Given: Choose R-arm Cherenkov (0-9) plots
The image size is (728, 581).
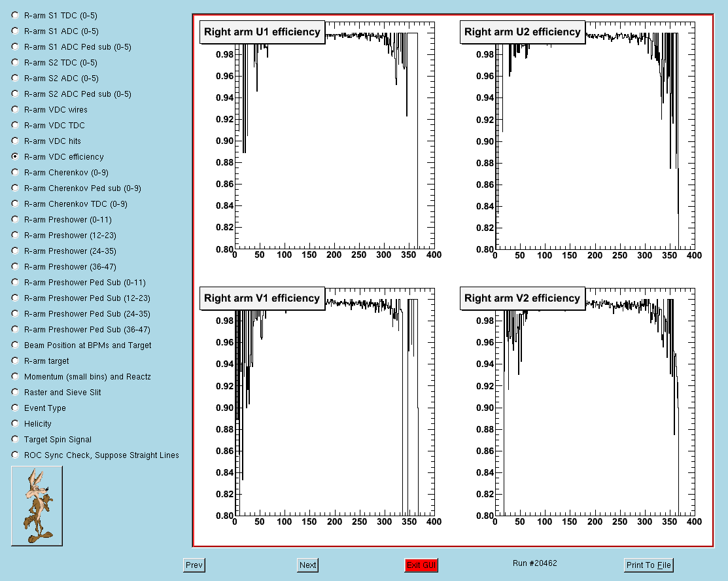Looking at the screenshot, I should [15, 172].
